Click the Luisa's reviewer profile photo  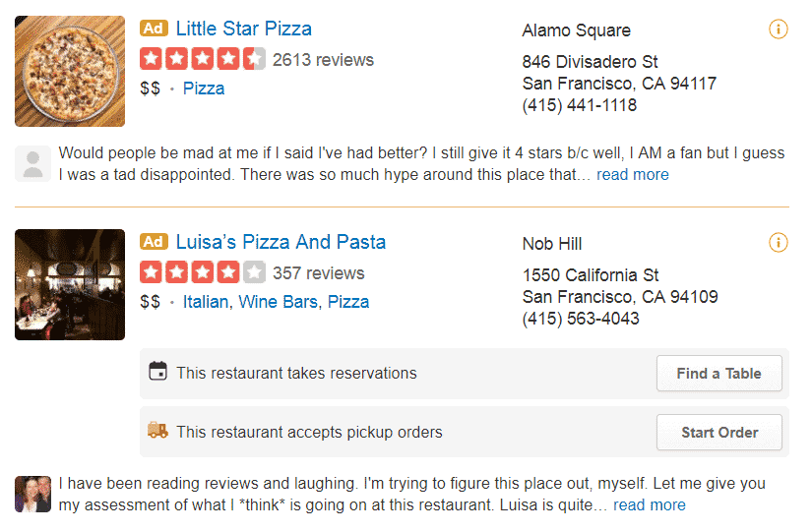click(x=32, y=494)
